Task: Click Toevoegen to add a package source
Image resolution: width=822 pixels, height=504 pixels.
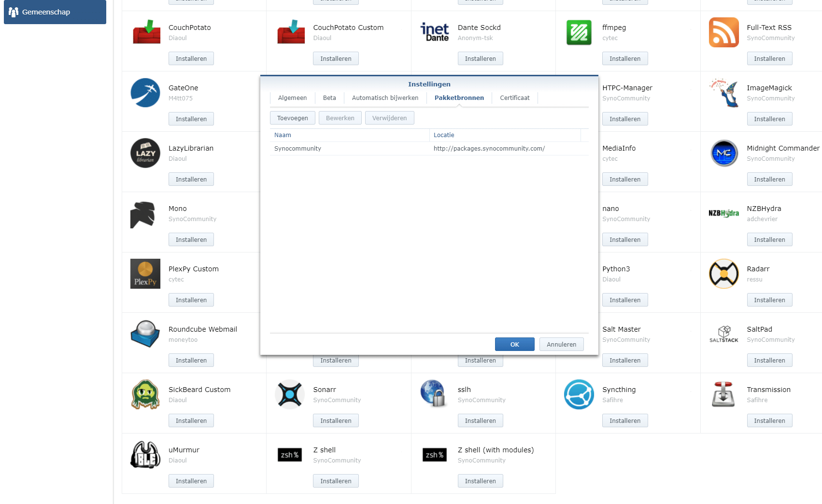Action: pos(293,118)
